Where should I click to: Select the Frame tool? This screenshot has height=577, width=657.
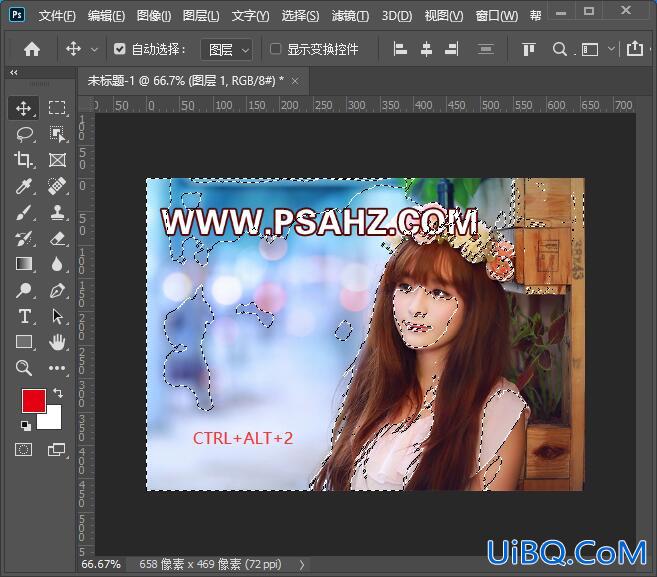pyautogui.click(x=57, y=160)
